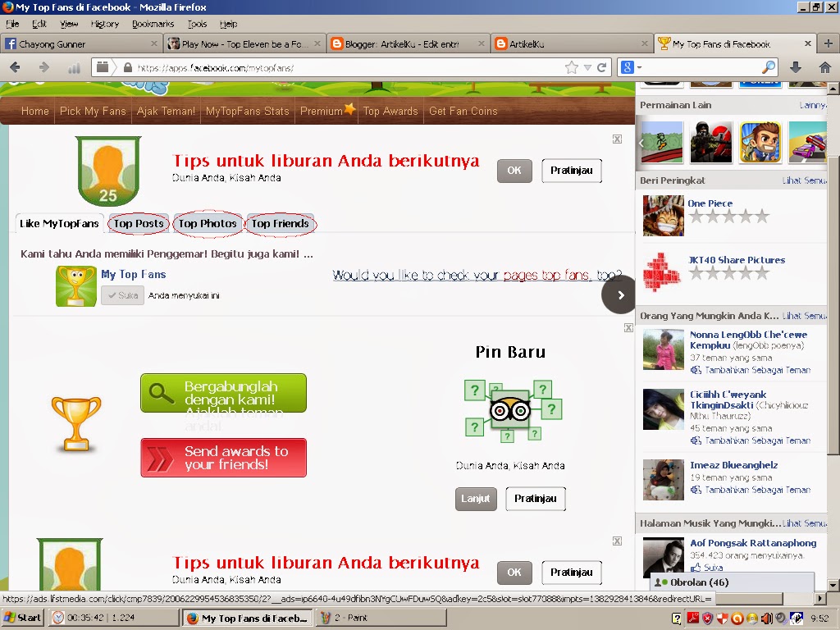840x630 pixels.
Task: Open Premium in the navigation bar
Action: click(x=326, y=111)
